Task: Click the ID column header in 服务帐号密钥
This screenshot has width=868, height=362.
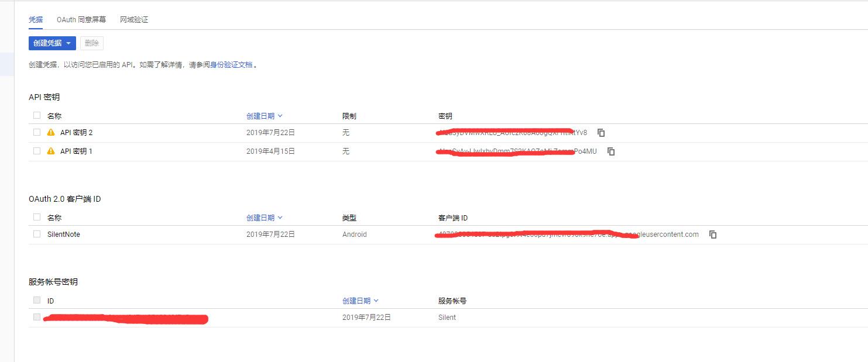Action: coord(51,301)
